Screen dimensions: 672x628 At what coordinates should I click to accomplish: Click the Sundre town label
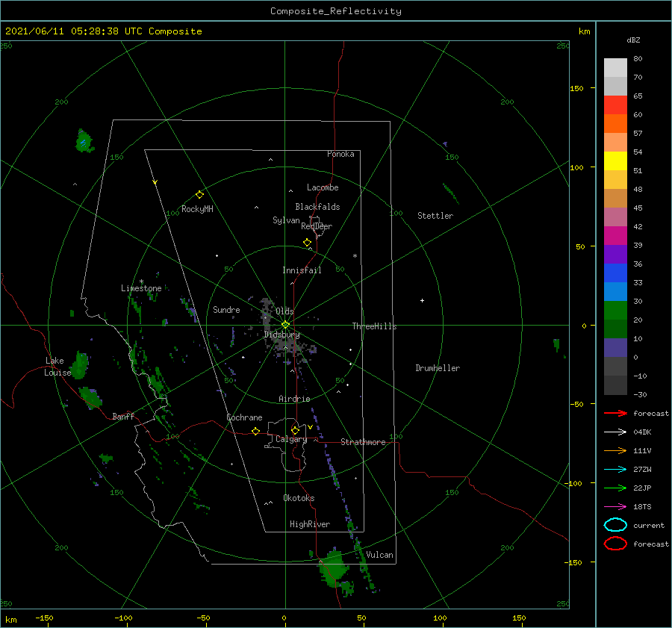pyautogui.click(x=226, y=309)
